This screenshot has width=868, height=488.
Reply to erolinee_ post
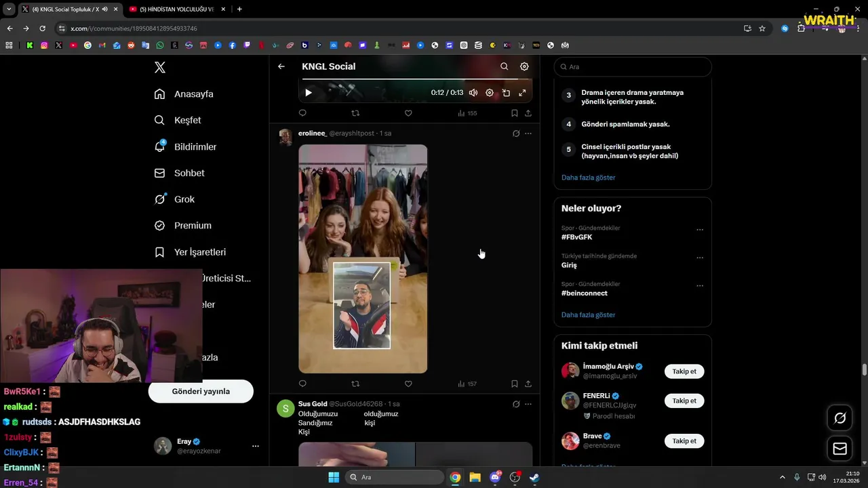tap(302, 384)
